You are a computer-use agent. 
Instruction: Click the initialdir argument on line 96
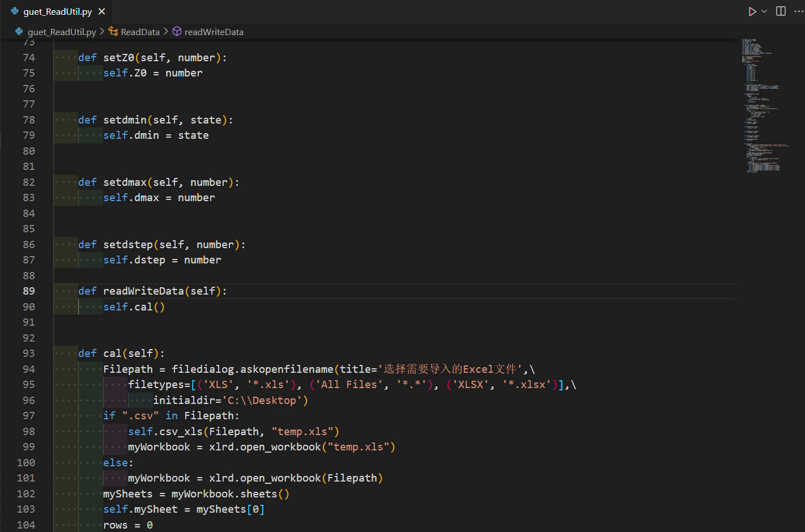pyautogui.click(x=184, y=400)
